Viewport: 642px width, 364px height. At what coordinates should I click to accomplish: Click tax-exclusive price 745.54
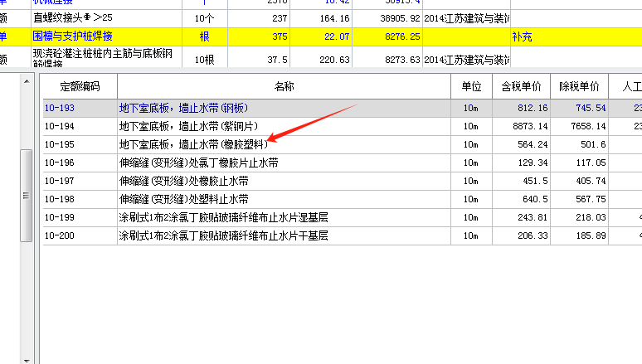pyautogui.click(x=591, y=108)
